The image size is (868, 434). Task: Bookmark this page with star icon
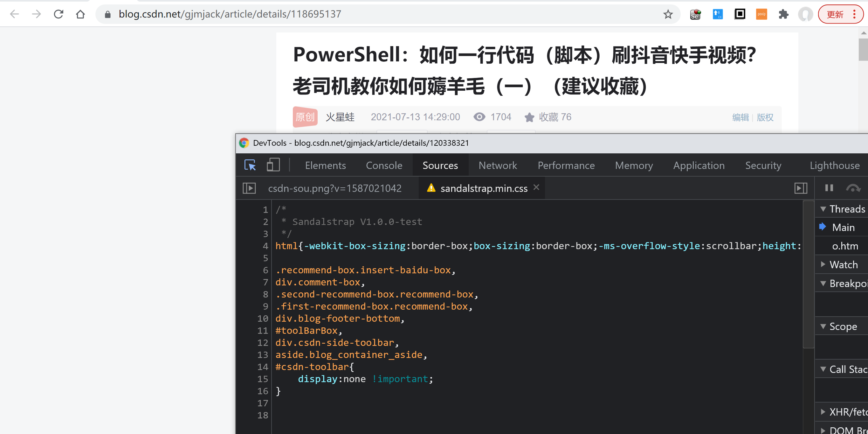click(668, 14)
